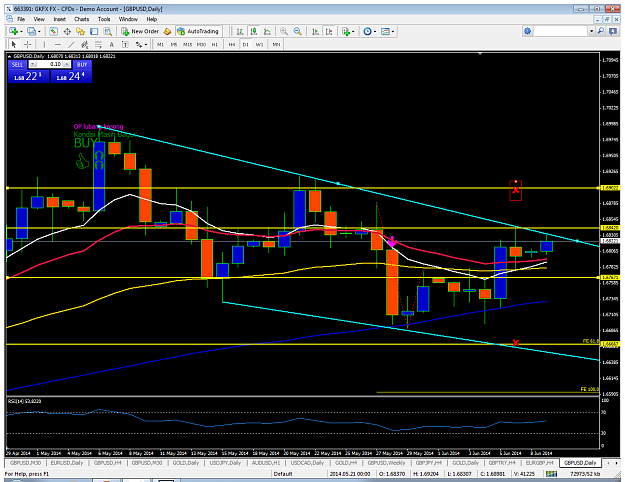Viewport: 625px width, 482px height.
Task: Select the Trendline drawing tool
Action: [71, 45]
